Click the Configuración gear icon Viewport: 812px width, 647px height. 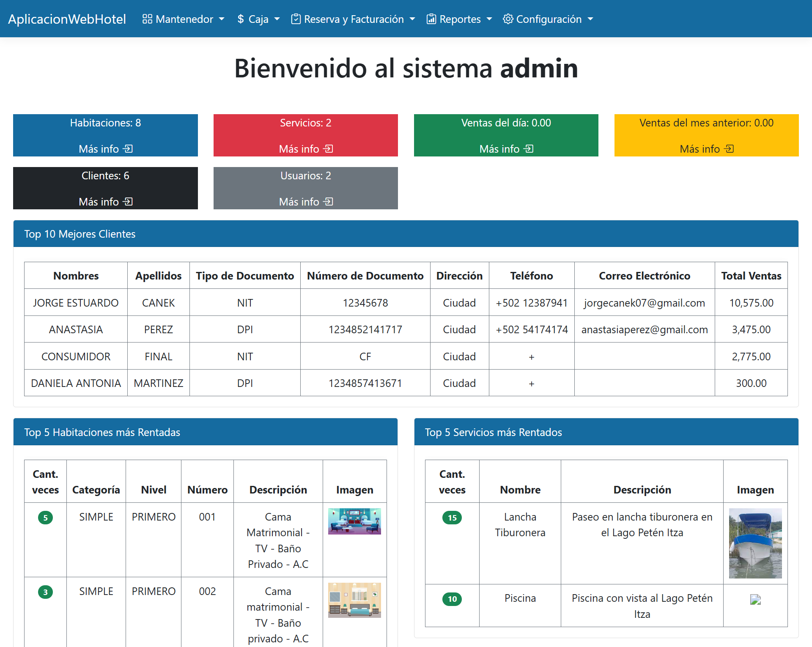(x=507, y=19)
